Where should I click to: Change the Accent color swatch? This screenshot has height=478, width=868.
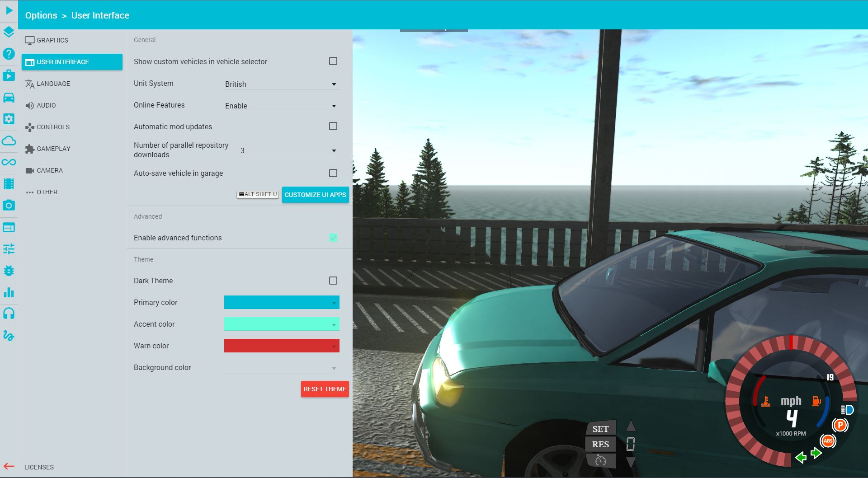tap(282, 324)
